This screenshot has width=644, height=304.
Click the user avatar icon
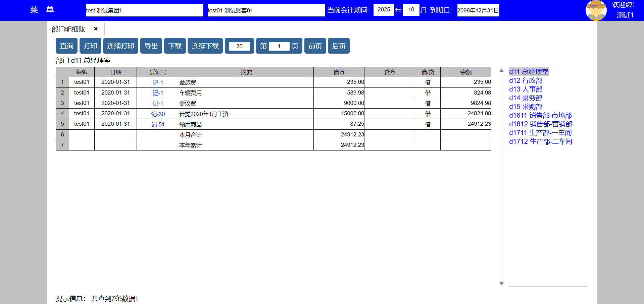[x=596, y=10]
